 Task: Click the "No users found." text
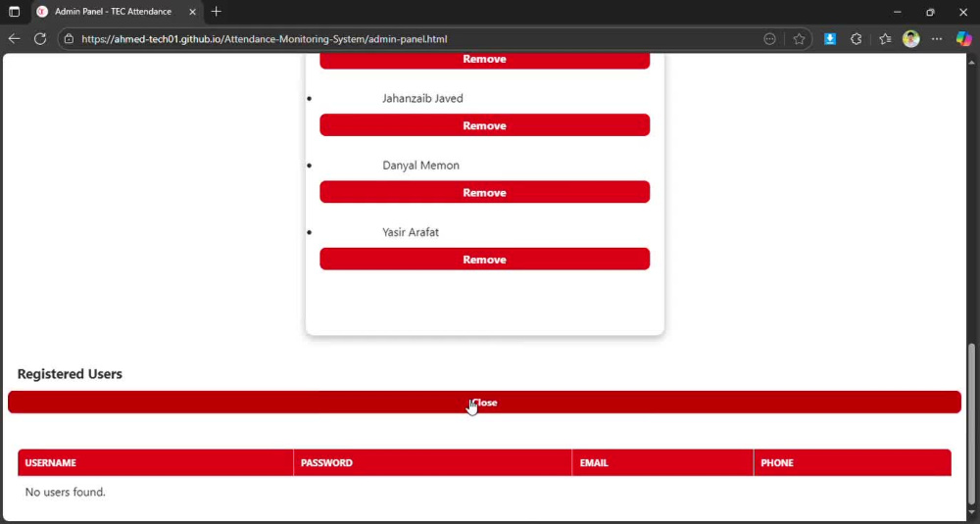65,492
